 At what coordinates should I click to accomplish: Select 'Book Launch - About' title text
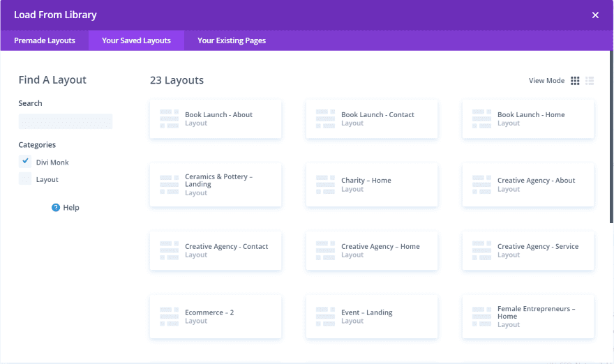click(x=218, y=114)
